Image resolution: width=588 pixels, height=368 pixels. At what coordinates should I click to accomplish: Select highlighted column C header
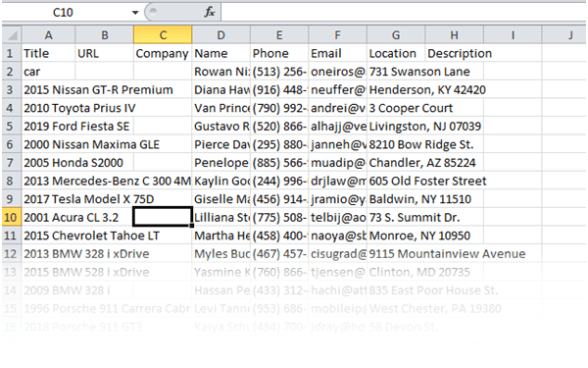pos(163,35)
